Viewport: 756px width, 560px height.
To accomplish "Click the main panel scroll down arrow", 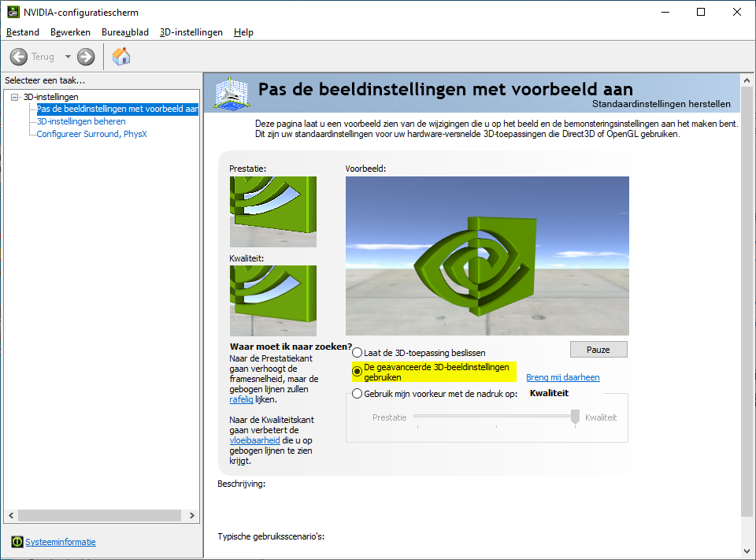I will point(747,551).
